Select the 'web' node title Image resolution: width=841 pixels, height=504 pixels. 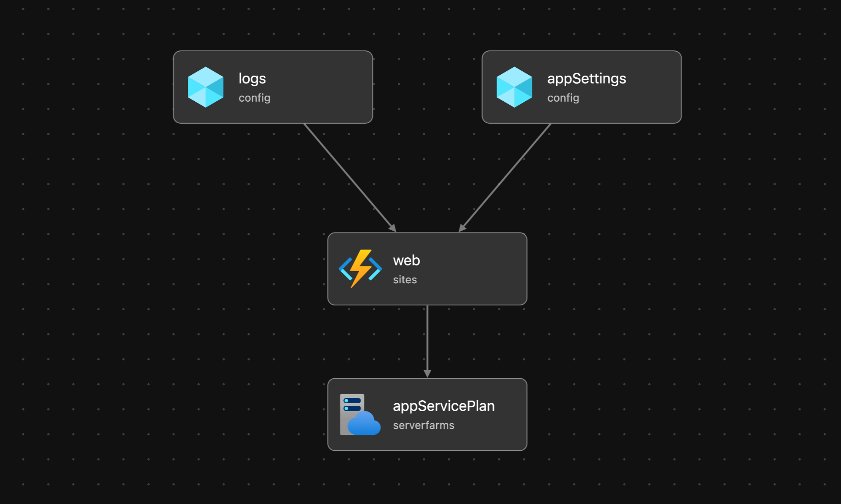click(406, 260)
